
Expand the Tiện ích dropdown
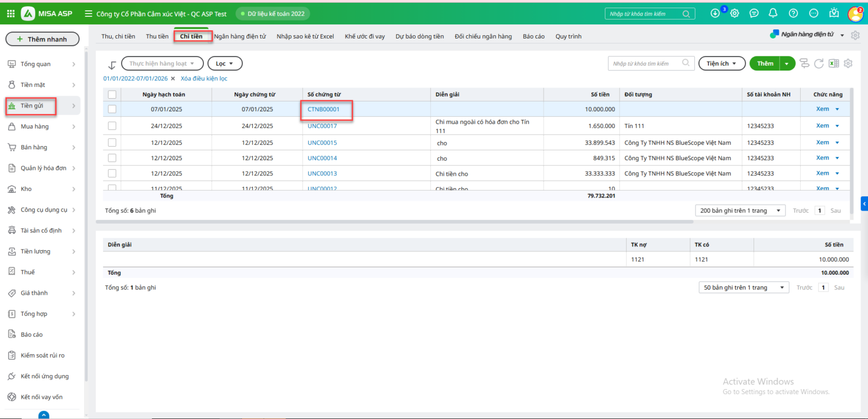click(721, 64)
